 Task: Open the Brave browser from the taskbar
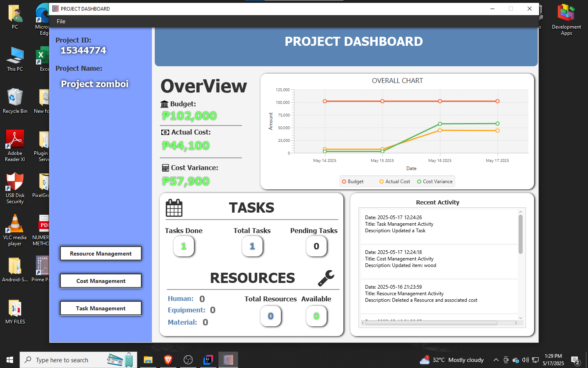(x=168, y=360)
